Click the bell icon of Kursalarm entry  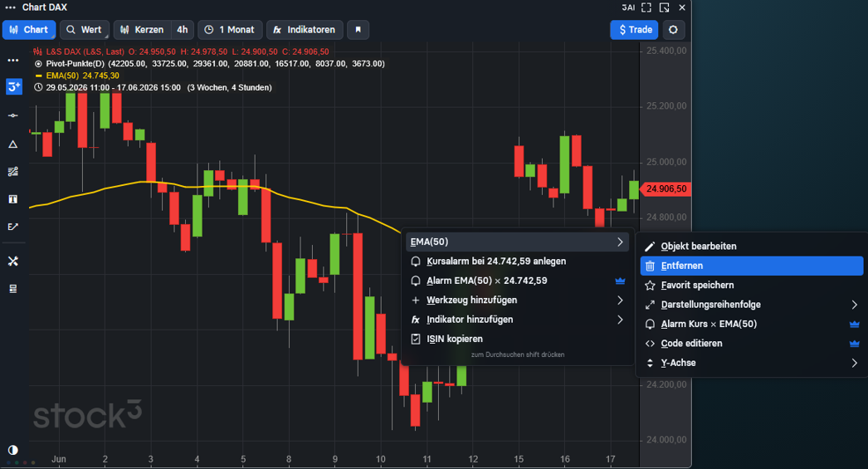click(x=416, y=261)
